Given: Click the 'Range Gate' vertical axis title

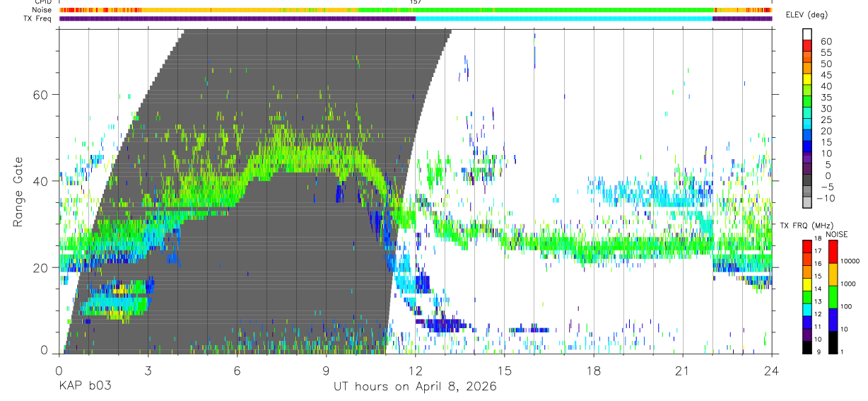Looking at the screenshot, I should [18, 192].
